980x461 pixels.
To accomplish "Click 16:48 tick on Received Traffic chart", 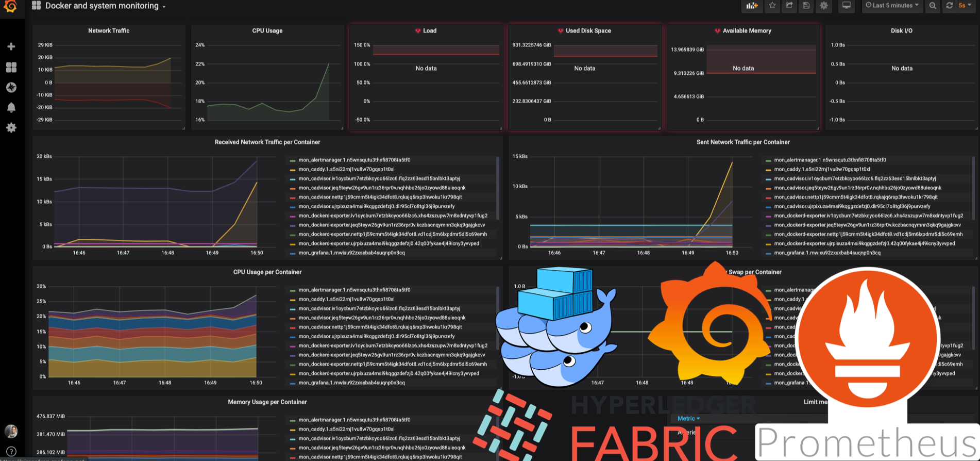I will (x=167, y=253).
